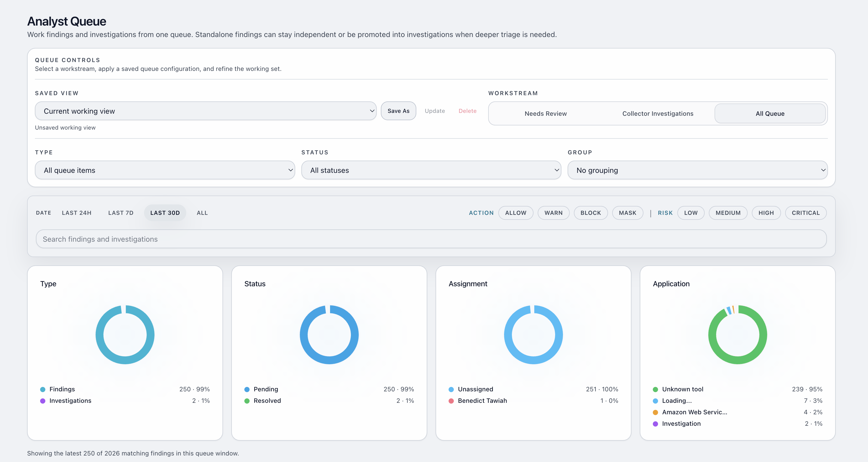868x462 pixels.
Task: Enable the CRITICAL risk filter
Action: (805, 213)
